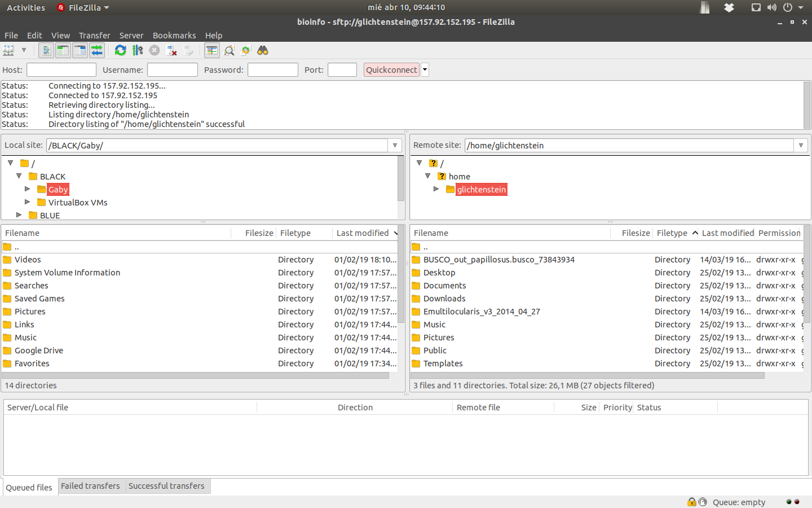Cancel the current operation icon

155,50
